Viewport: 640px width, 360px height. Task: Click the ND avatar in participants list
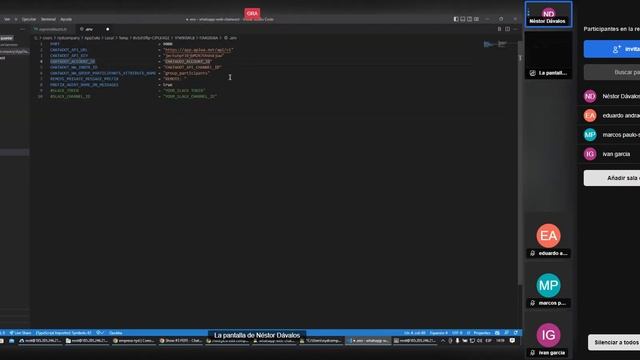tap(590, 96)
